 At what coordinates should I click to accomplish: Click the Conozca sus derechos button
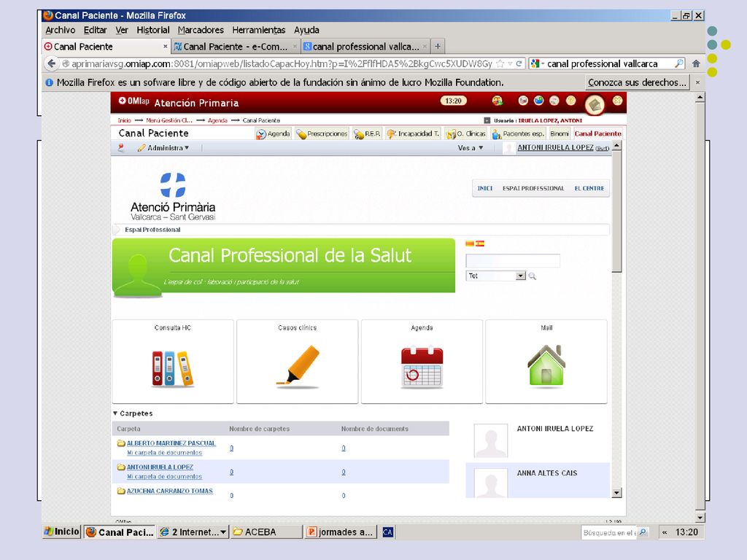[x=637, y=82]
